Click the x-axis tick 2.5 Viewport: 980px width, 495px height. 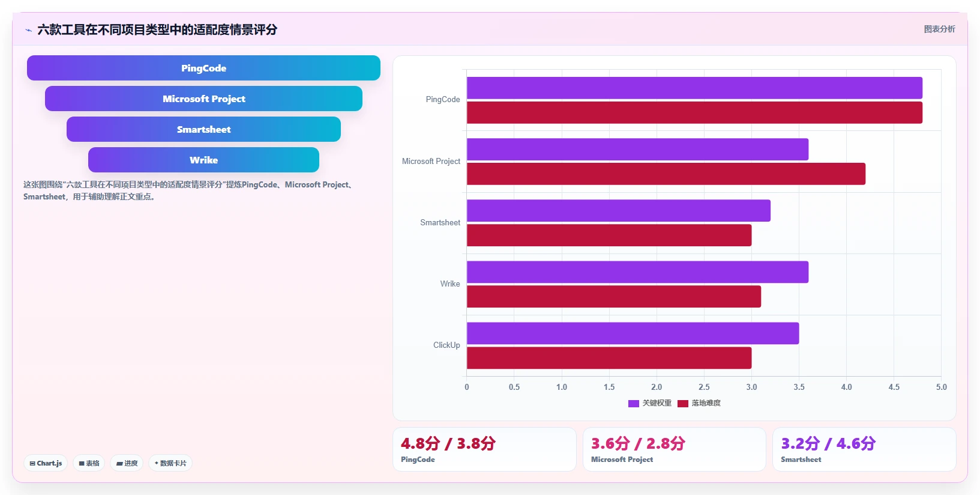704,387
